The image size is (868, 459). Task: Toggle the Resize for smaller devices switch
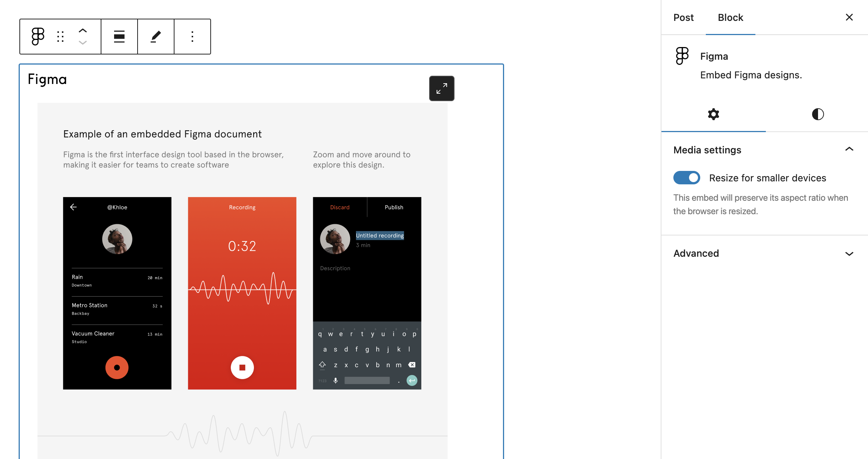[686, 178]
